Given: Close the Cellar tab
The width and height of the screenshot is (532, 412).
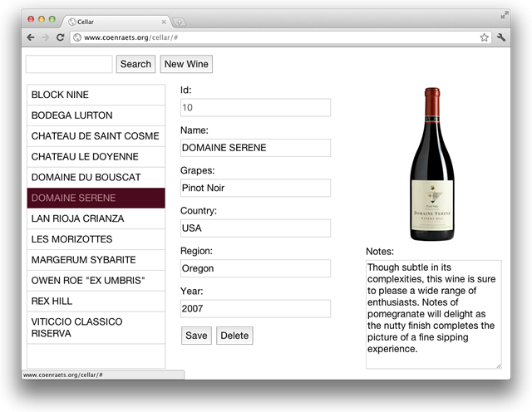Looking at the screenshot, I should point(164,22).
